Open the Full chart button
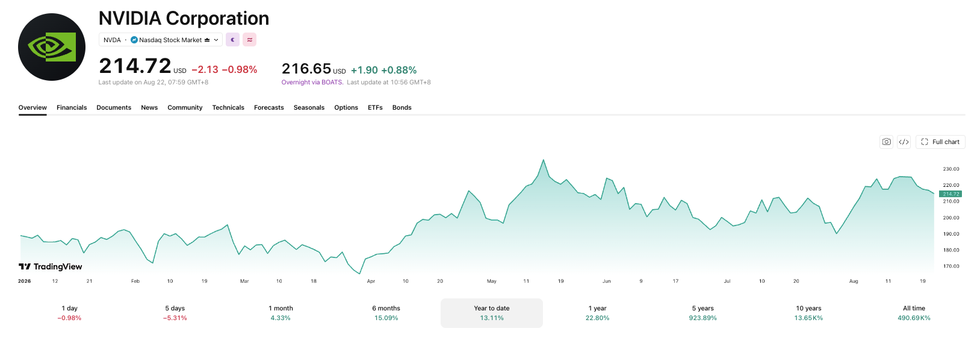Viewport: 980px width, 343px height. [x=940, y=142]
